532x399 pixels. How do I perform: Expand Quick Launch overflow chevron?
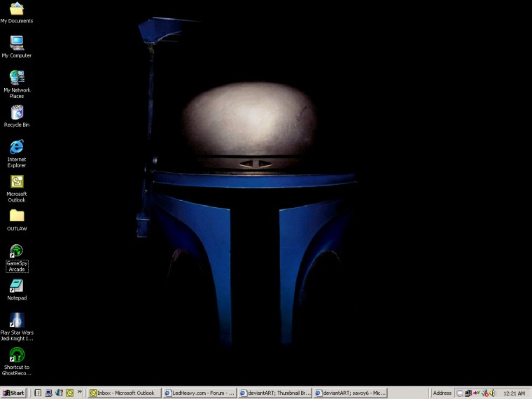click(x=80, y=391)
